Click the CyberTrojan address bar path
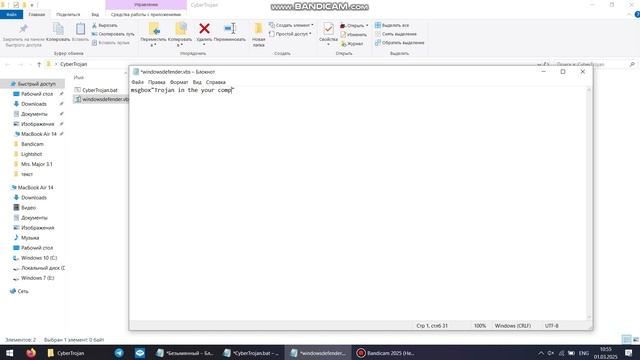640x360 pixels. click(x=73, y=64)
